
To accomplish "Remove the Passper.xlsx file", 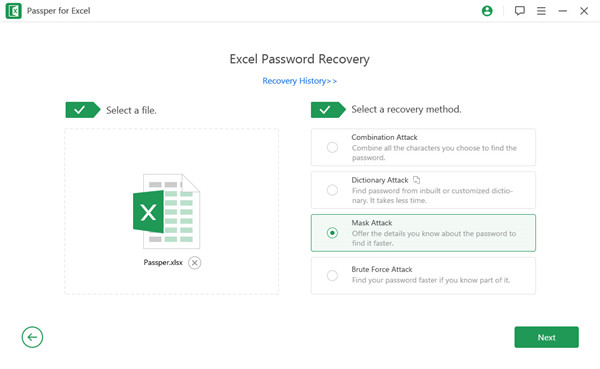I will (194, 263).
